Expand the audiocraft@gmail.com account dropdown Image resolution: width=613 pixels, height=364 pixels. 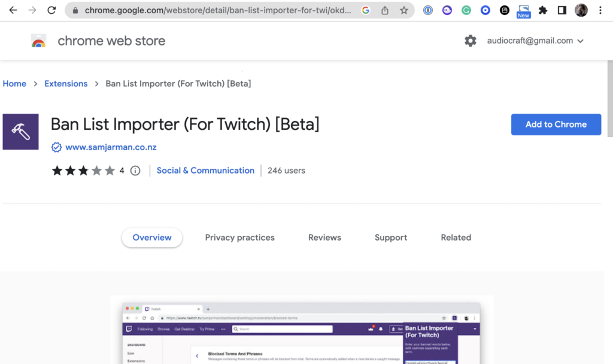pyautogui.click(x=535, y=41)
